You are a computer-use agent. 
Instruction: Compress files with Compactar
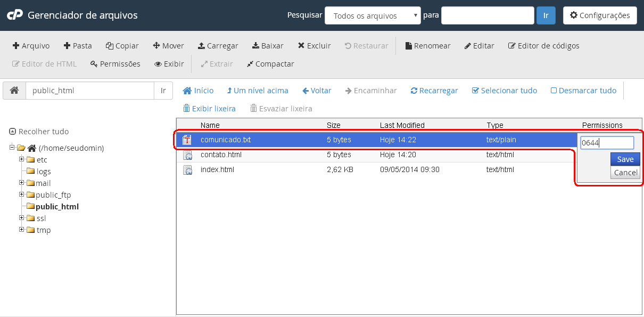(270, 64)
